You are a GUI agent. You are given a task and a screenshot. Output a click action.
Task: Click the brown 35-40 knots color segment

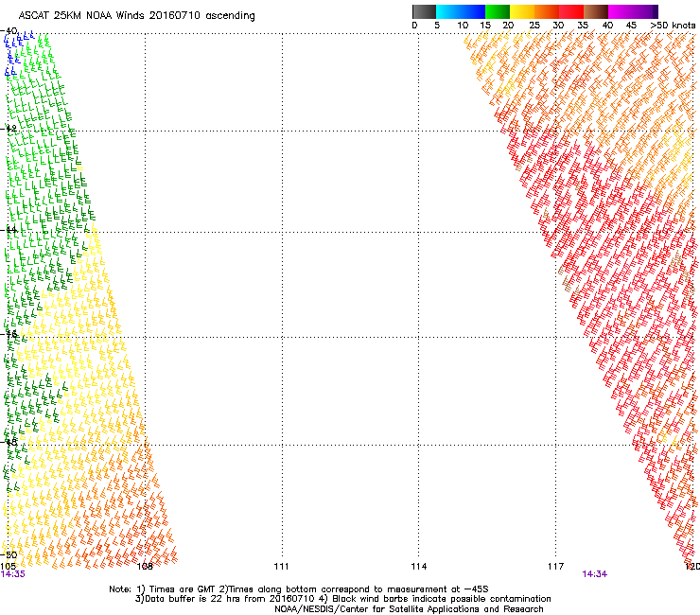click(596, 11)
